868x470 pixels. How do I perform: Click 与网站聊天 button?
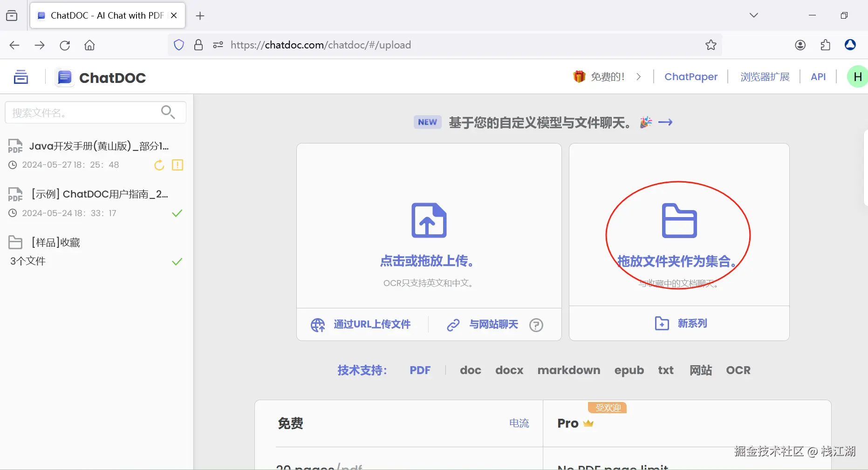483,325
